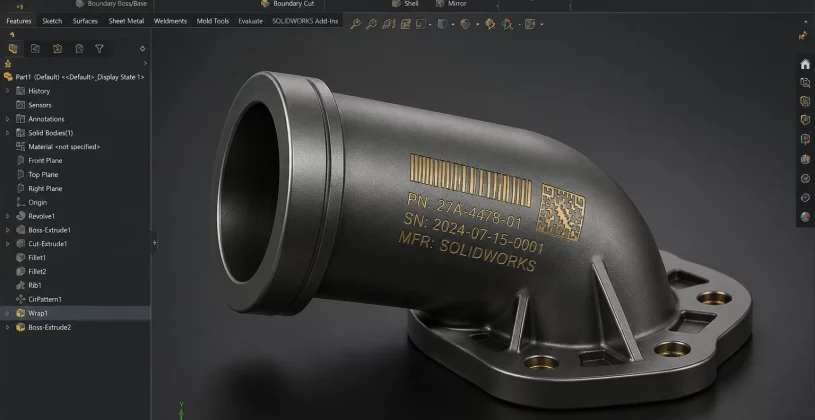Click the Edit Appearance icon

(x=507, y=24)
